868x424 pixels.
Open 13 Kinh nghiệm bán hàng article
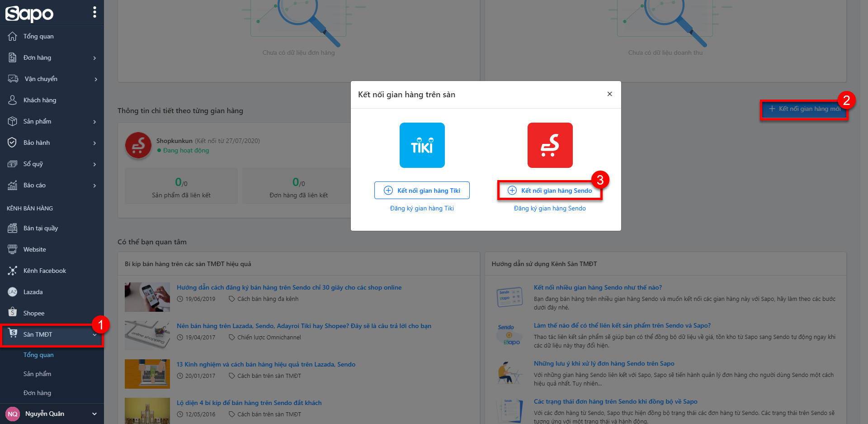[266, 364]
